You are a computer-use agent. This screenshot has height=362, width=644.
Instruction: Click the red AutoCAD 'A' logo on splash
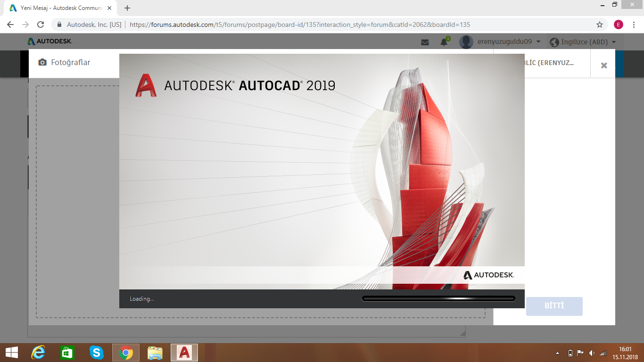pos(146,85)
